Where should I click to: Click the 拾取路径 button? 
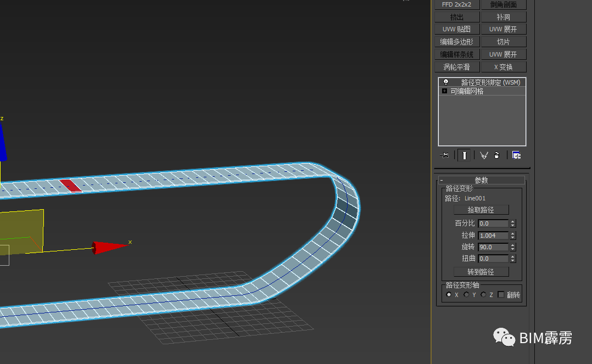(x=481, y=210)
